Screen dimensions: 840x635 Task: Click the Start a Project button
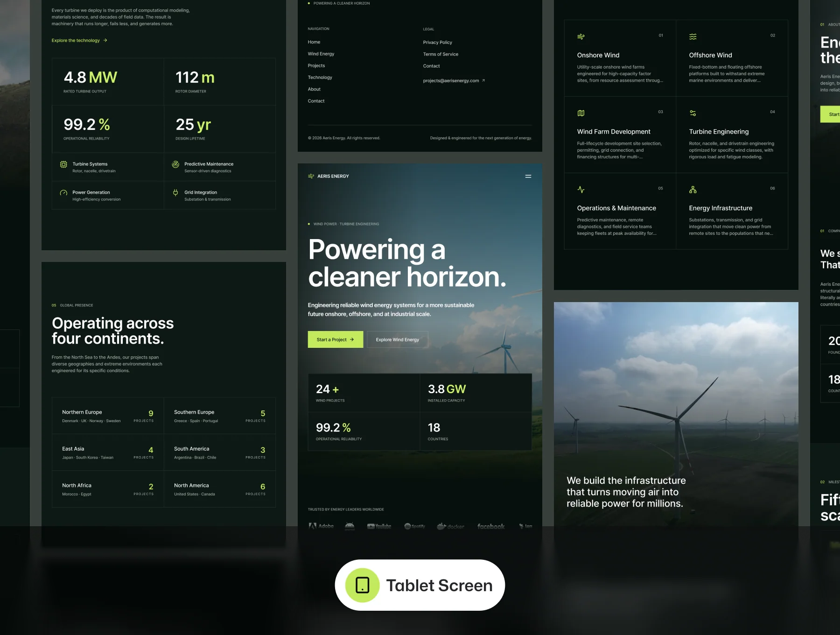point(336,339)
